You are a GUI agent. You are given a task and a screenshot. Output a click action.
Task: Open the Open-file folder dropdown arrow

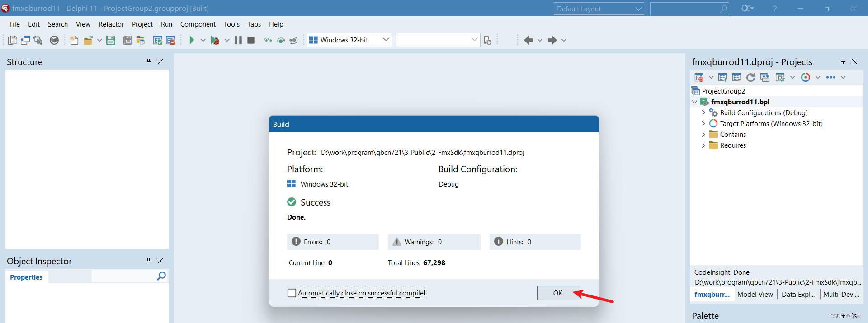click(99, 40)
